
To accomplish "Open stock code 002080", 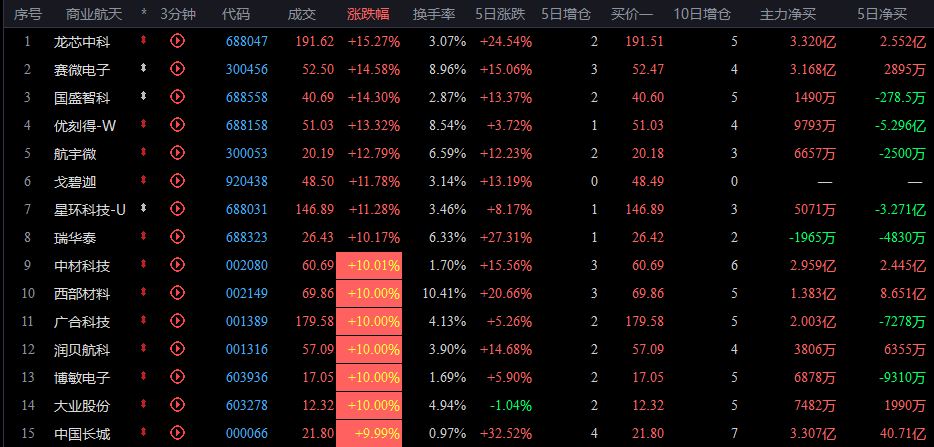I will pyautogui.click(x=247, y=266).
